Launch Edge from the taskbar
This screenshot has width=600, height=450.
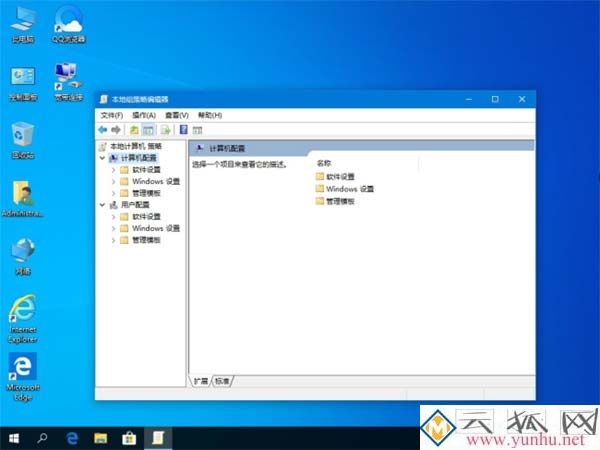coord(72,438)
